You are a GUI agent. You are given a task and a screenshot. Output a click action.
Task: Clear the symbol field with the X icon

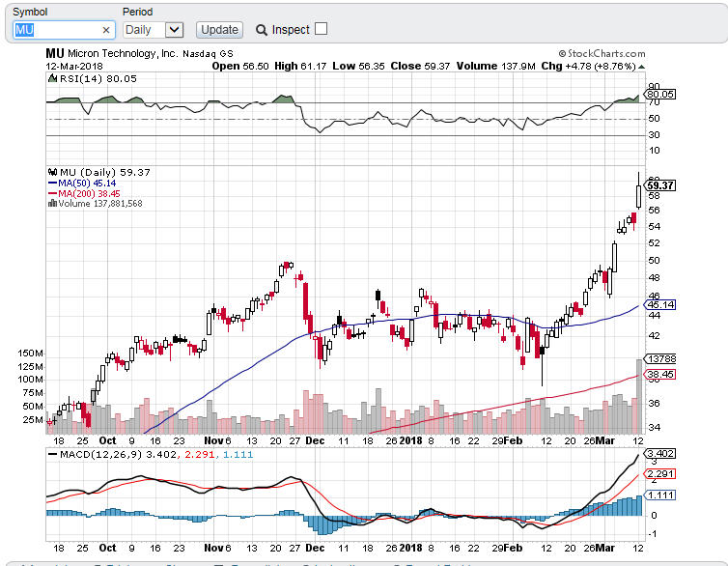pyautogui.click(x=106, y=30)
